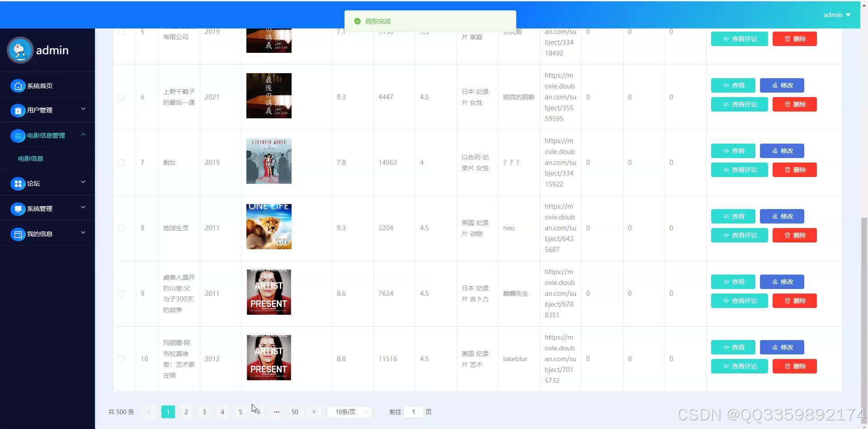This screenshot has width=868, height=429.
Task: Click 查看评论 button for row 9
Action: coord(740,301)
